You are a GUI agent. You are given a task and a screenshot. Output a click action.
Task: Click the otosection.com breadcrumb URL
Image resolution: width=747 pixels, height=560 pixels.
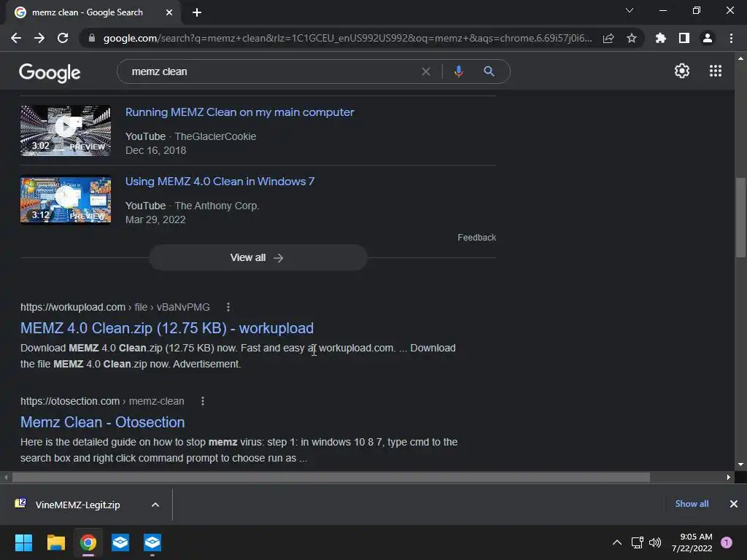(x=102, y=401)
